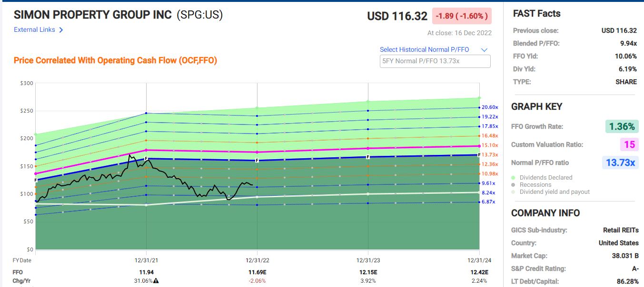Image resolution: width=644 pixels, height=287 pixels.
Task: Toggle the Recessions legend item
Action: coord(532,185)
